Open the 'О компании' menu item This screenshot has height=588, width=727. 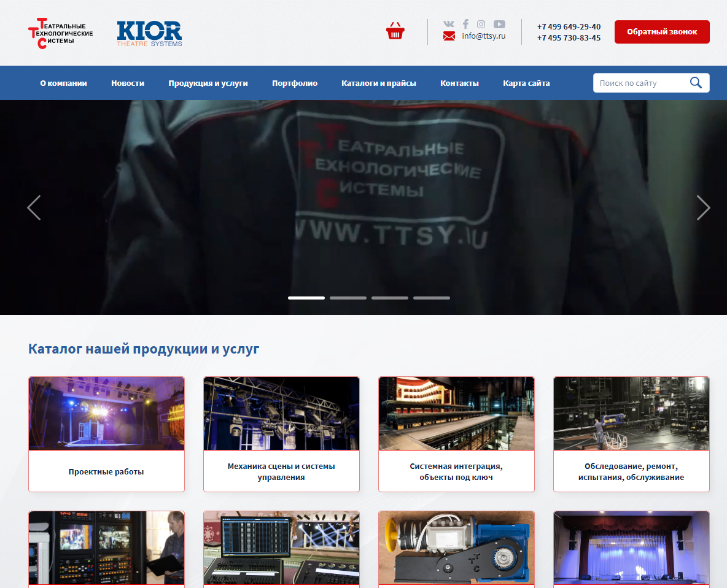coord(63,83)
